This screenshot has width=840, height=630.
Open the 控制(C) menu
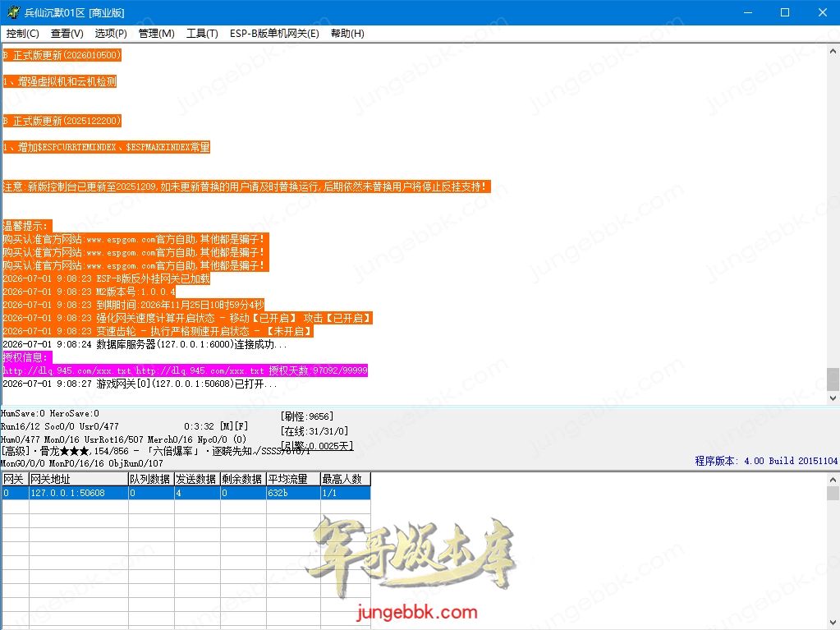(22, 33)
